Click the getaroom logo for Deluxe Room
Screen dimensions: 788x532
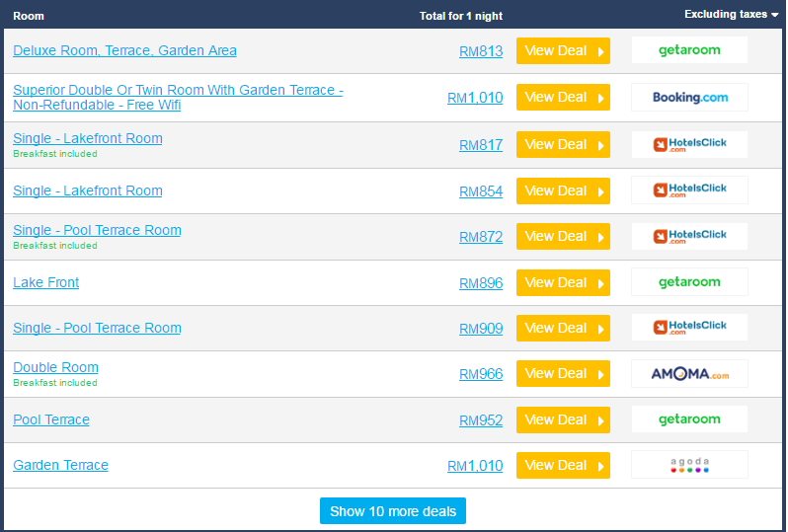[x=689, y=50]
